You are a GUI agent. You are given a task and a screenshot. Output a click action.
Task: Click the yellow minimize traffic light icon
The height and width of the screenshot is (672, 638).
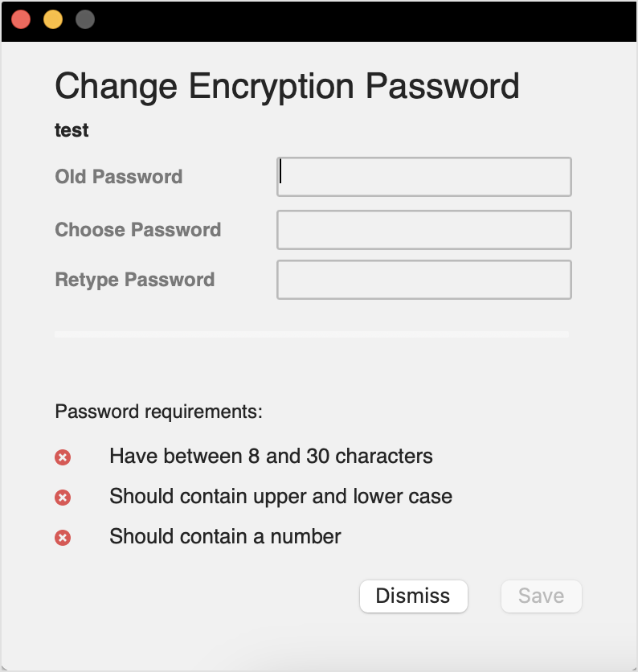pyautogui.click(x=52, y=18)
